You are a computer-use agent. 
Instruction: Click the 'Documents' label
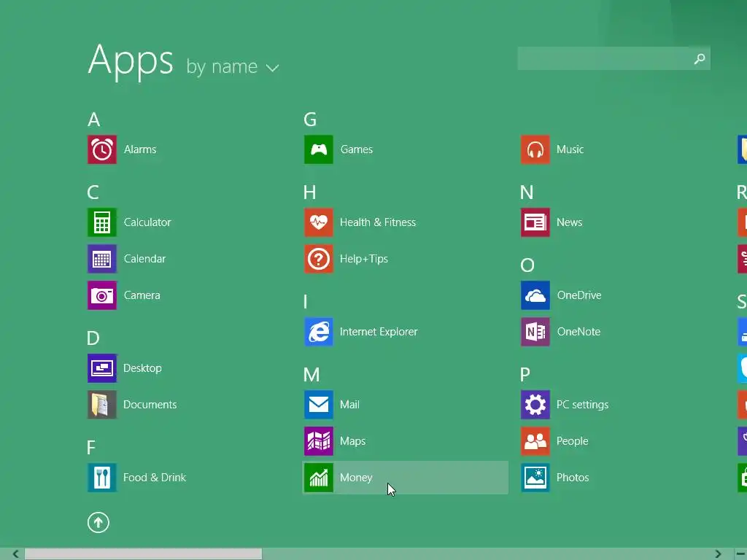click(x=150, y=405)
